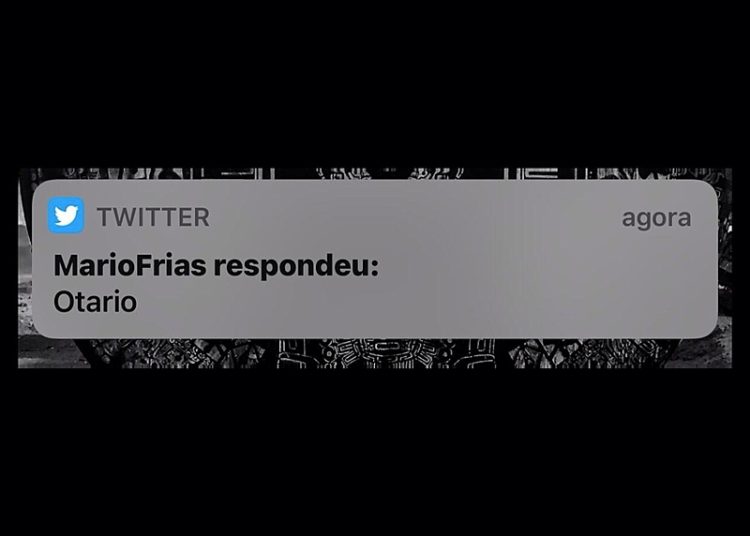Tap the blue Twitter bird icon
This screenshot has height=536, width=750.
(x=66, y=216)
